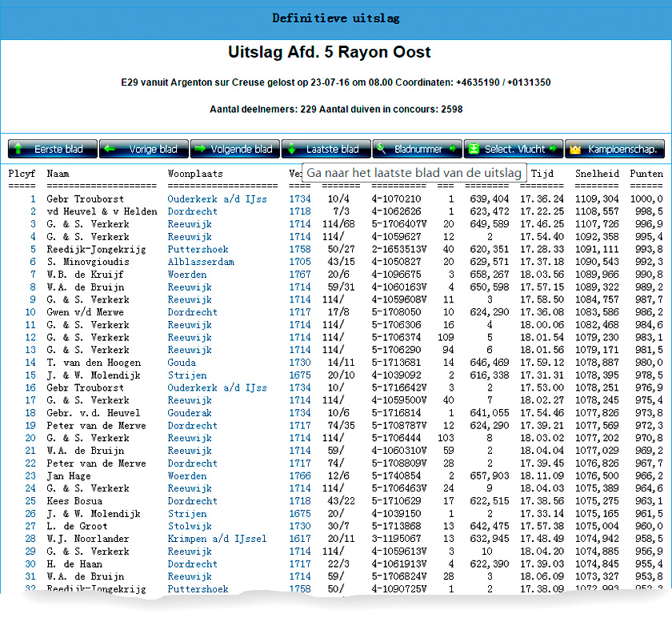Viewport: 672px width, 622px height.
Task: Click the green left arrow icon on Vorige blad
Action: click(x=110, y=149)
